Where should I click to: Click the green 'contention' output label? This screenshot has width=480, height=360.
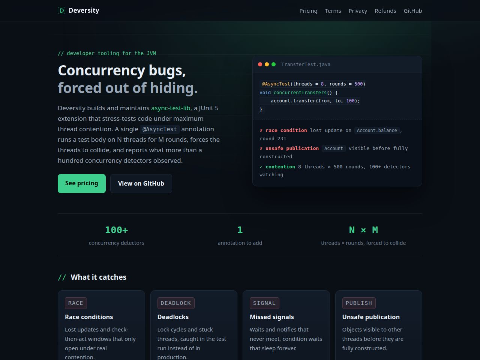280,167
